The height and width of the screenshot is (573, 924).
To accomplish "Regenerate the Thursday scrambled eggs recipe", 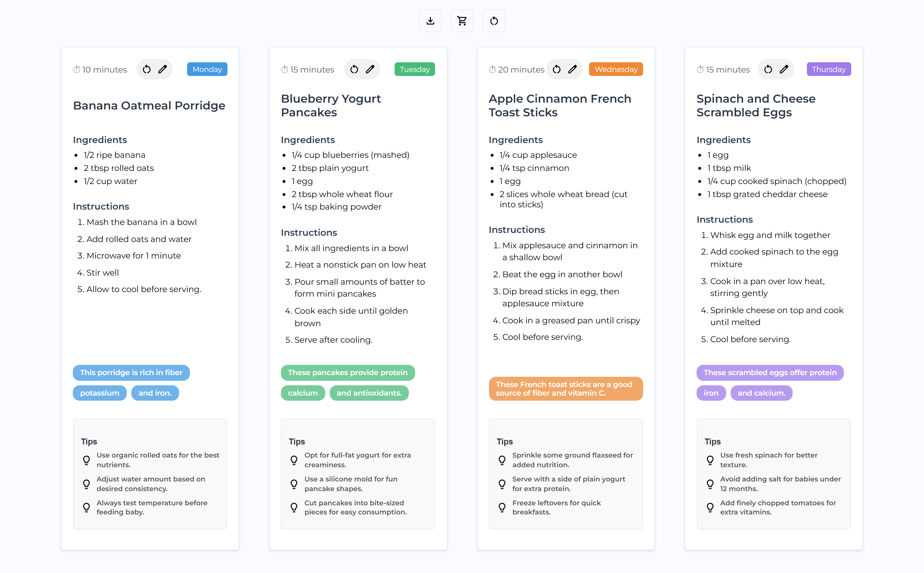I will 768,69.
